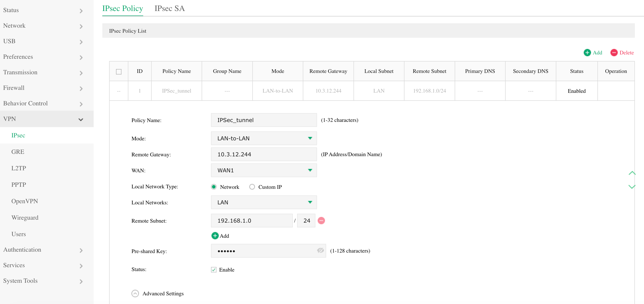Focus the Remote Subnet address field
This screenshot has width=644, height=304.
tap(252, 221)
